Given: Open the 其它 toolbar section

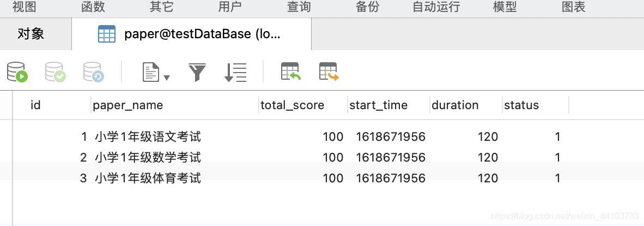Looking at the screenshot, I should [161, 7].
